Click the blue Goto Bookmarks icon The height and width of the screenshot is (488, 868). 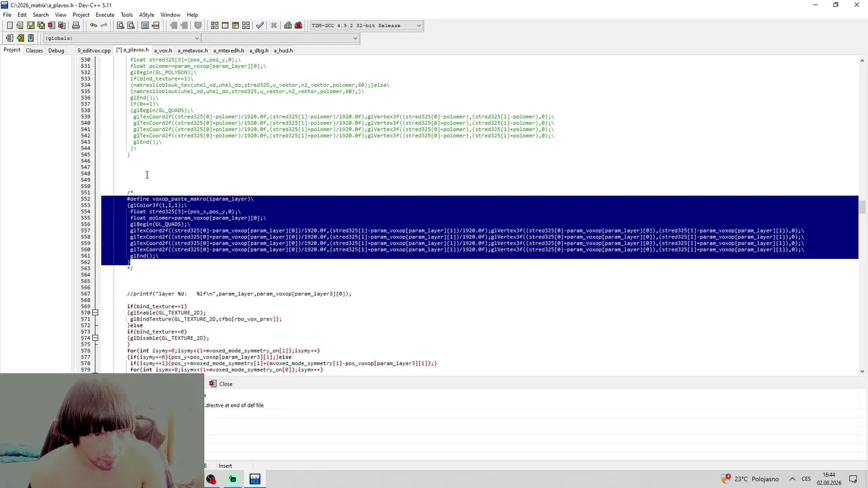coord(31,38)
